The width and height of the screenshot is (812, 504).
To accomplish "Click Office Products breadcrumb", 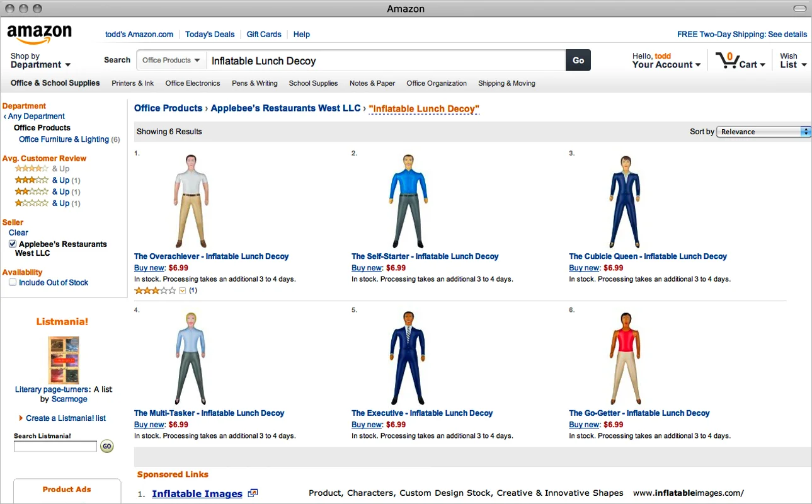I will point(168,108).
